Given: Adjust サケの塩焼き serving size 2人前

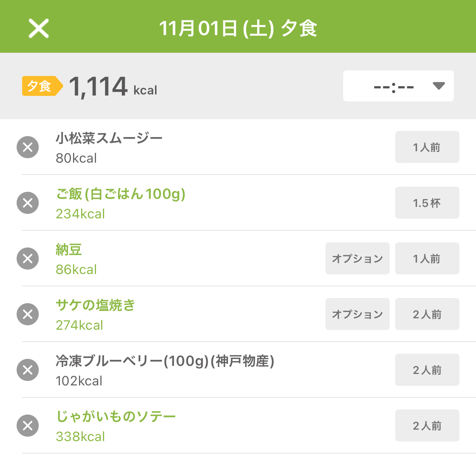Looking at the screenshot, I should pyautogui.click(x=427, y=314).
